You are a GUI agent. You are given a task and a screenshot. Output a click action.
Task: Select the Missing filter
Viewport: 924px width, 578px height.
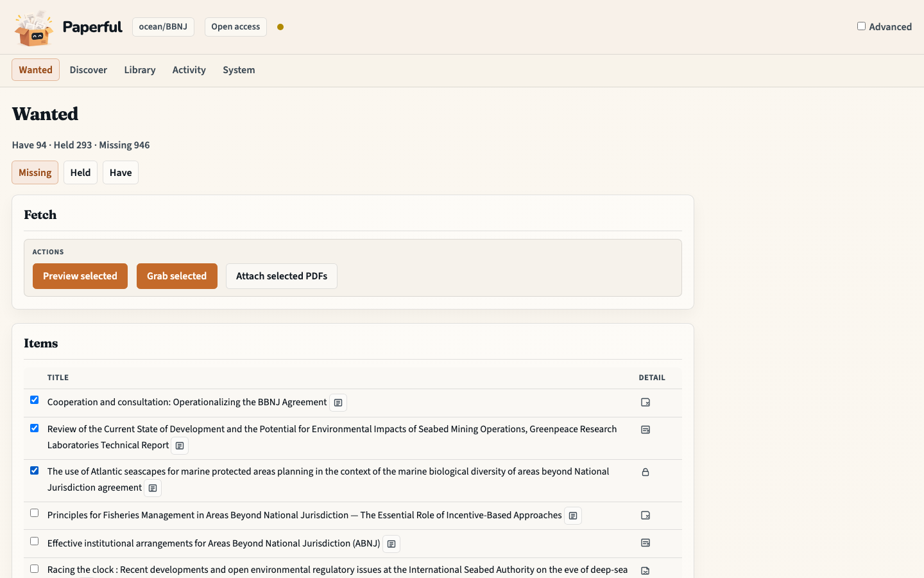pos(35,173)
